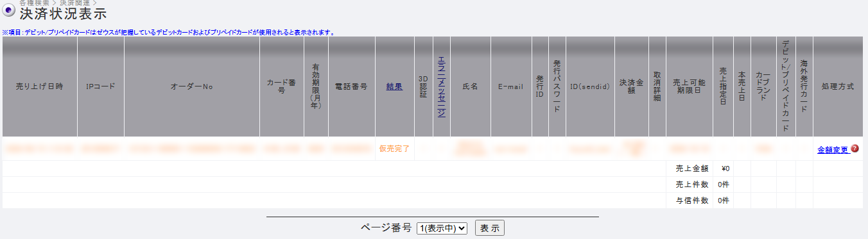Click the 売上金額 summary label
This screenshot has height=239, width=868.
coord(691,169)
